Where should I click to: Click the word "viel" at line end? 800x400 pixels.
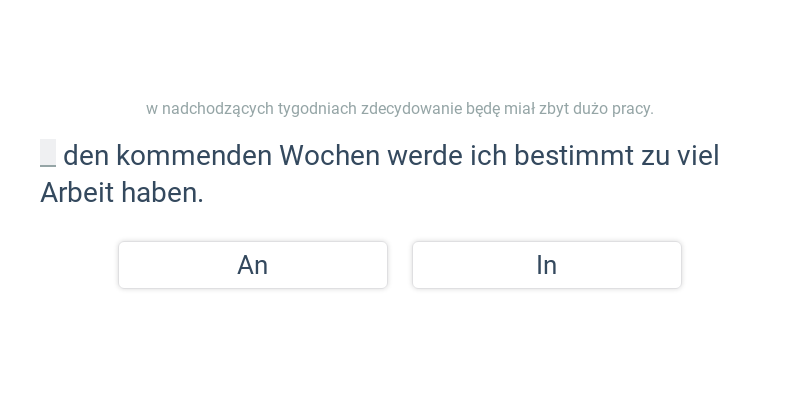click(698, 155)
